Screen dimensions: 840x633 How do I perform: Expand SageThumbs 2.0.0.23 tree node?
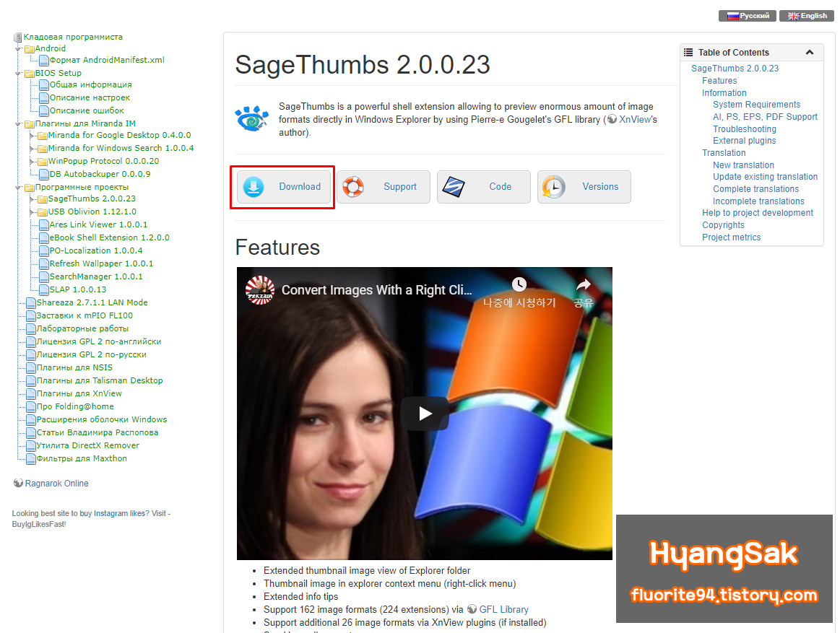32,199
